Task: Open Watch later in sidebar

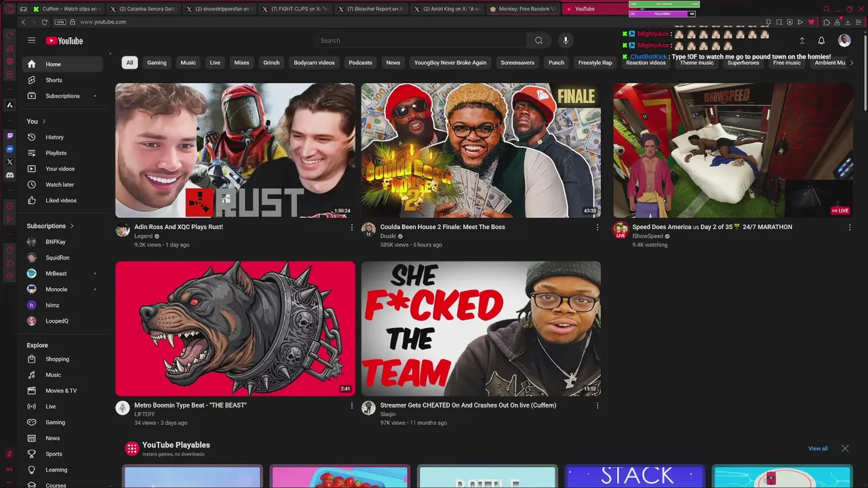Action: pos(62,184)
